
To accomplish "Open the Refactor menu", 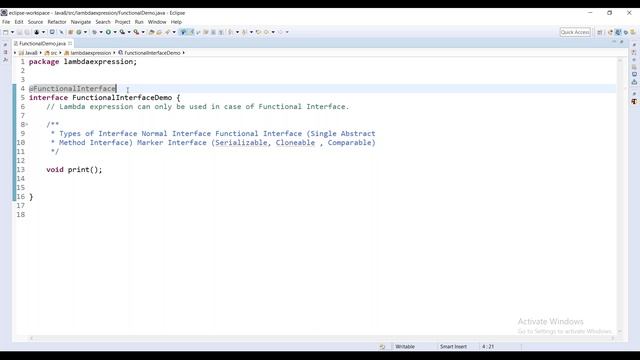I will 57,22.
